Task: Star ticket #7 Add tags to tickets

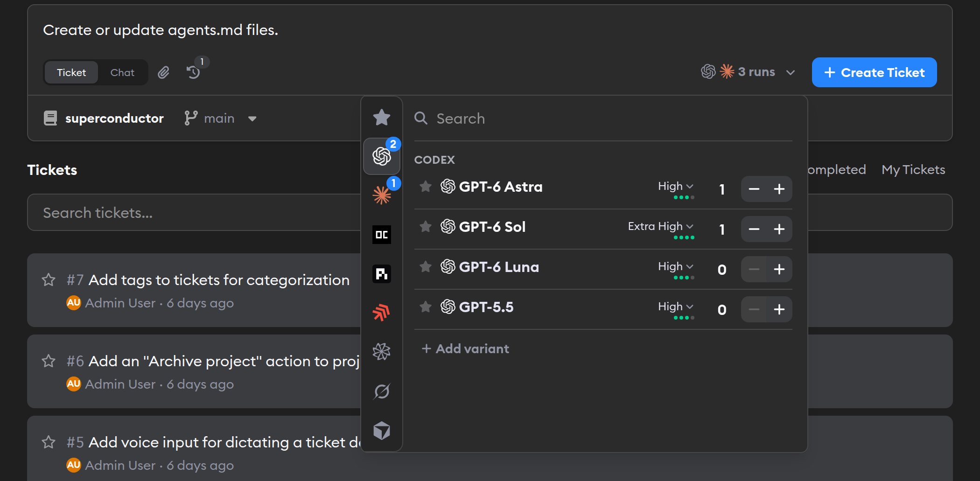Action: [49, 280]
